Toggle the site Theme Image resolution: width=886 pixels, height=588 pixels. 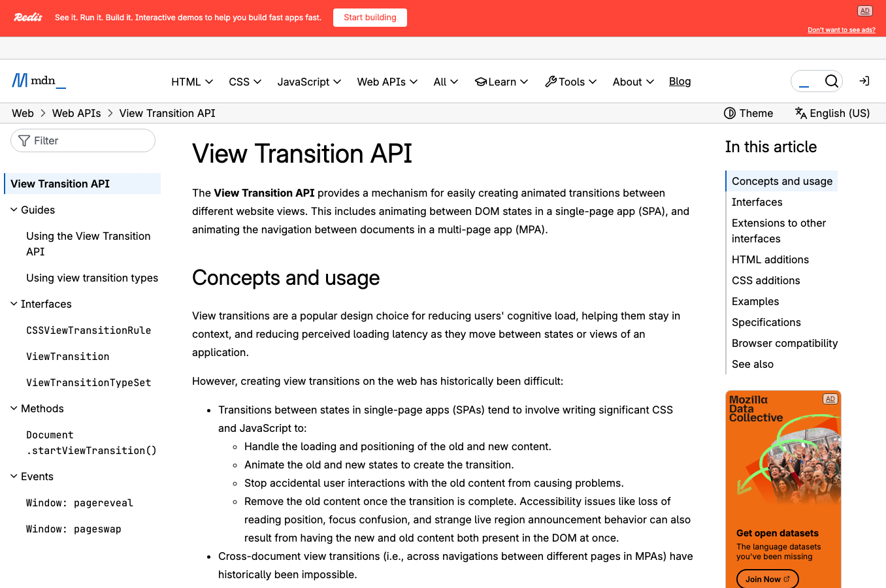tap(749, 113)
